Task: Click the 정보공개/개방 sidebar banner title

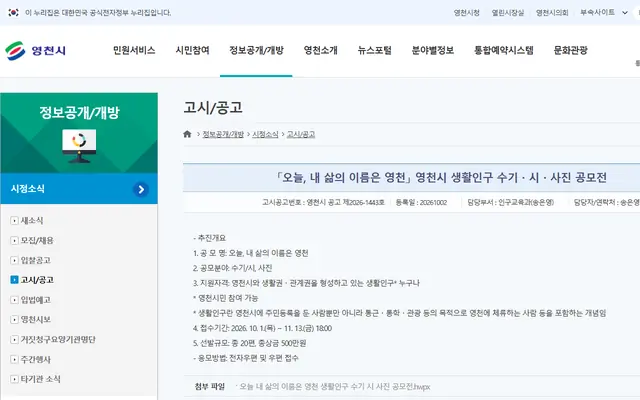Action: (79, 112)
